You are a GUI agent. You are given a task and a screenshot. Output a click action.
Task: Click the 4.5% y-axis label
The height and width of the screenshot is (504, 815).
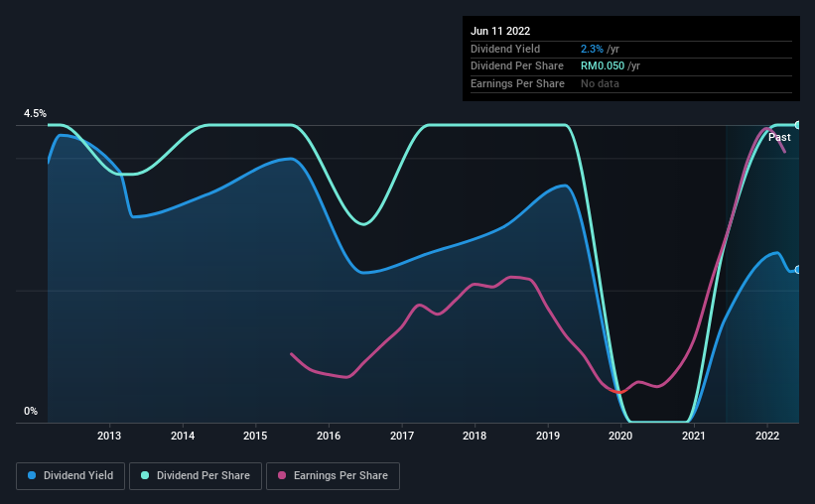tap(35, 113)
